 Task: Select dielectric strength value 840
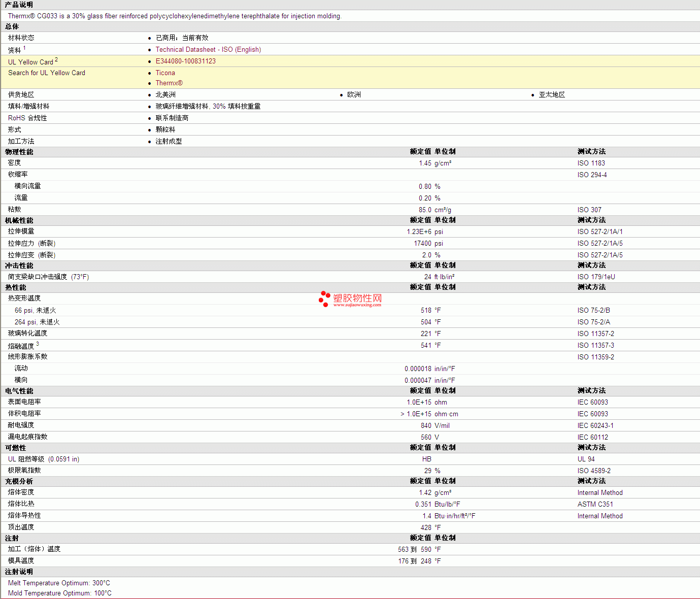pyautogui.click(x=426, y=426)
